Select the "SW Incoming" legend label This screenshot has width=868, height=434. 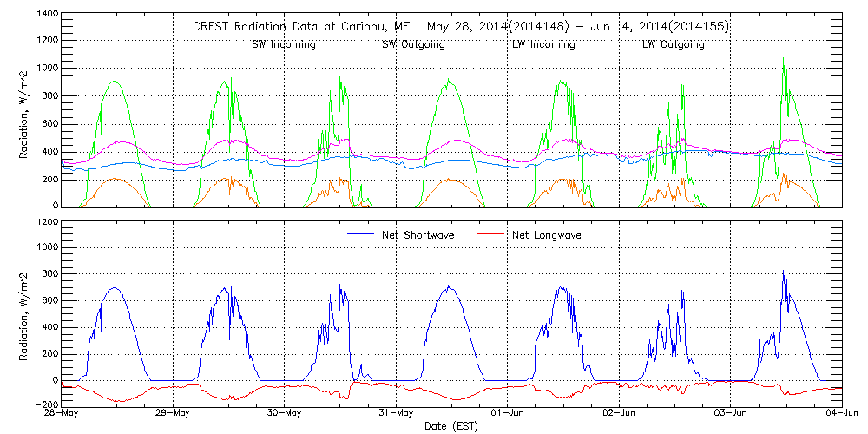[281, 44]
